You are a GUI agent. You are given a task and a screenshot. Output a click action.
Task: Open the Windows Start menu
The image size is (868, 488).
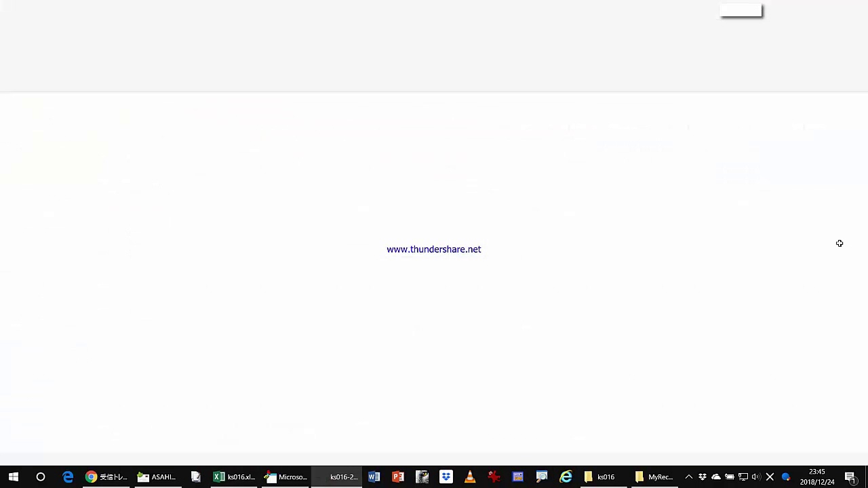(x=14, y=477)
